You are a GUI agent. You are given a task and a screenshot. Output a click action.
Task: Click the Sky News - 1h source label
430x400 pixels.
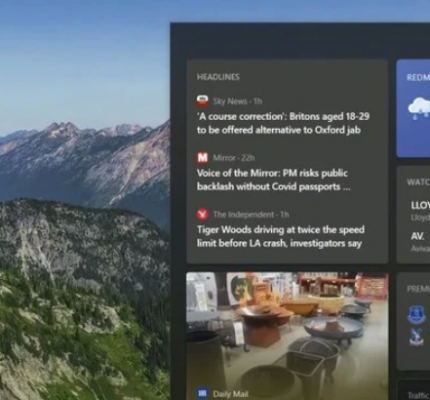pyautogui.click(x=237, y=101)
